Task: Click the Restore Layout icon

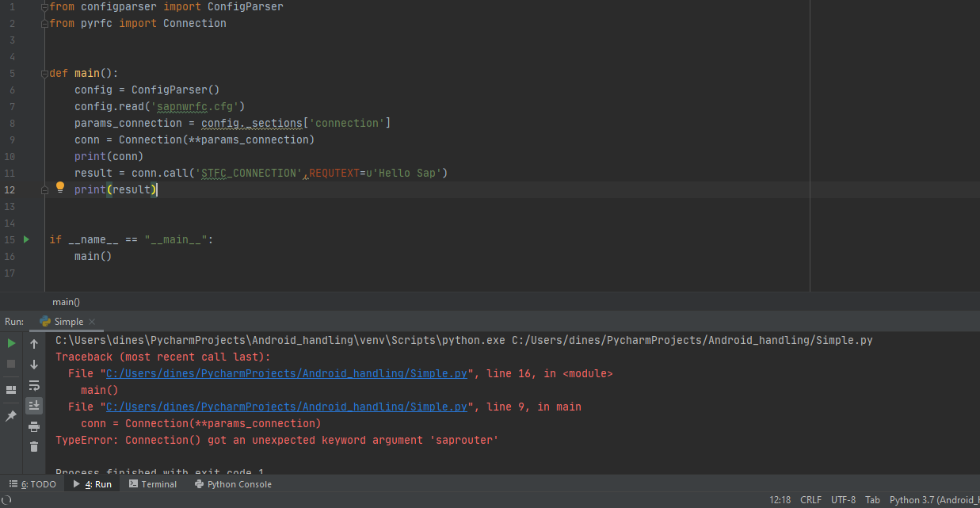Action: pos(11,389)
